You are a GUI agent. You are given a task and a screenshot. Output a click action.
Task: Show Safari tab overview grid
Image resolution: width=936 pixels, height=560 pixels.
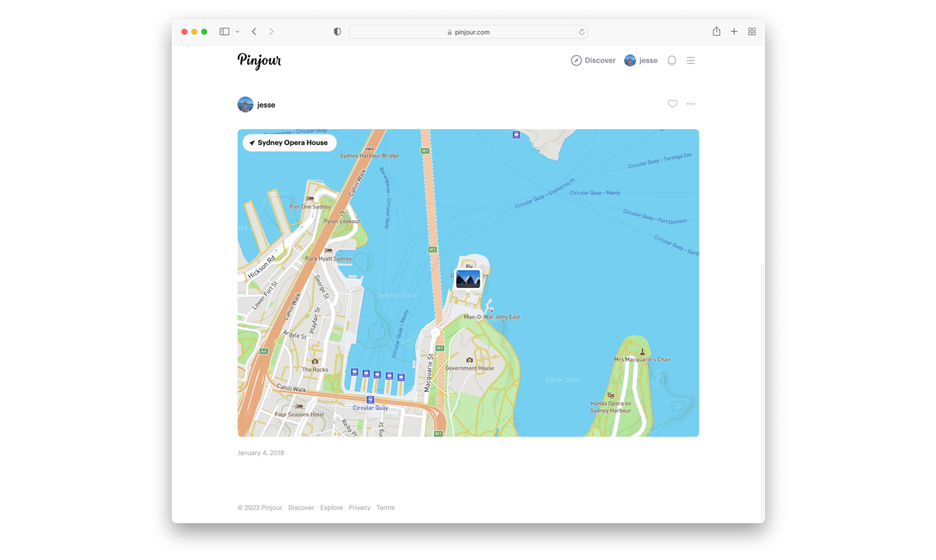752,32
